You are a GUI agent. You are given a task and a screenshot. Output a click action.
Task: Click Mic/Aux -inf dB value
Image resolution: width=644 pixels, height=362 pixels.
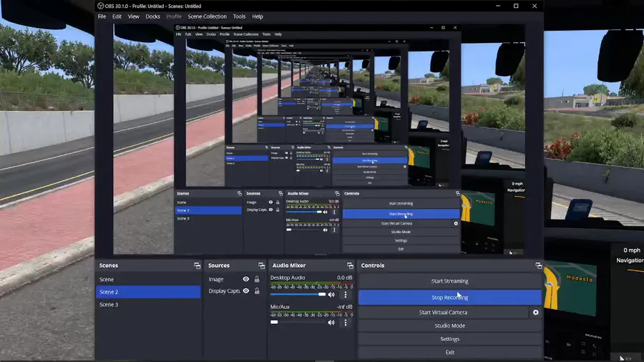pos(345,307)
